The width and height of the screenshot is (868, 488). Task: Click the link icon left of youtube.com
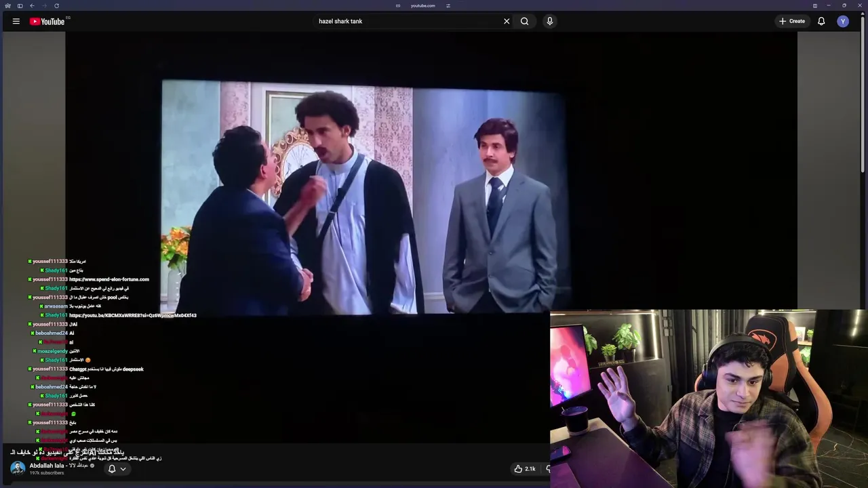(x=398, y=5)
